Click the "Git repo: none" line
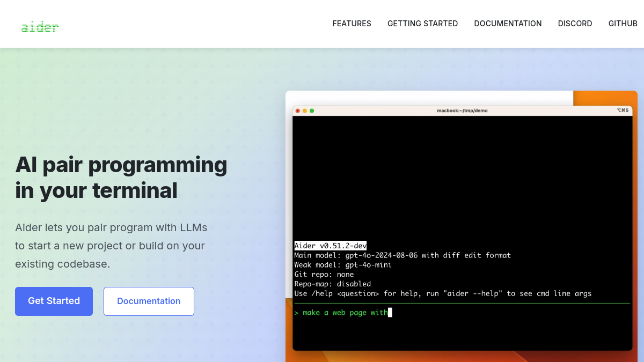This screenshot has width=644, height=362. click(324, 275)
